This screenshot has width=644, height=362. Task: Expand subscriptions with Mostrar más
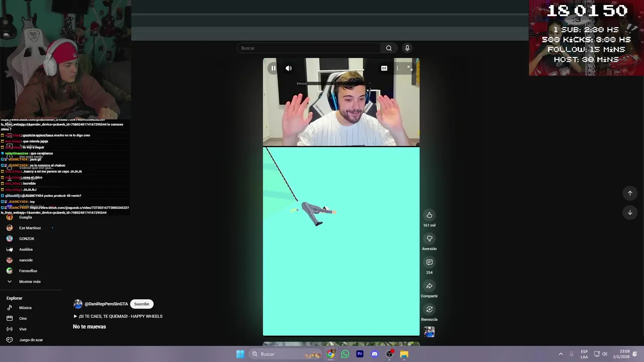point(30,282)
